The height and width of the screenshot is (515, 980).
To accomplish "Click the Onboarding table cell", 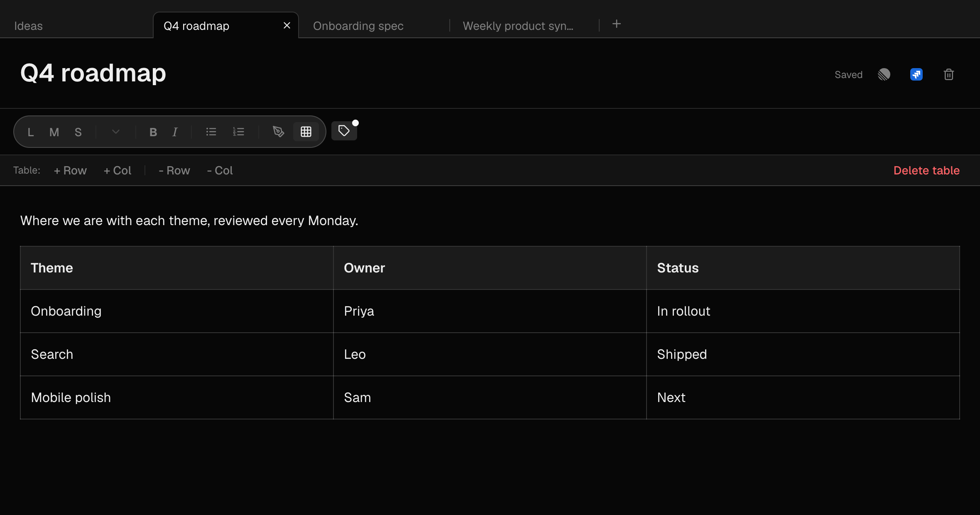I will coord(177,311).
